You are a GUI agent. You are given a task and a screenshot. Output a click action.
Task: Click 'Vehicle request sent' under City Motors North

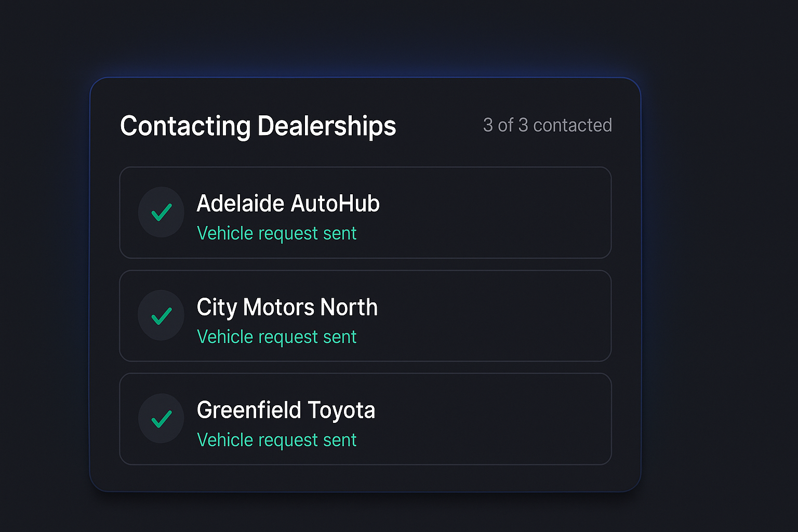coord(276,337)
